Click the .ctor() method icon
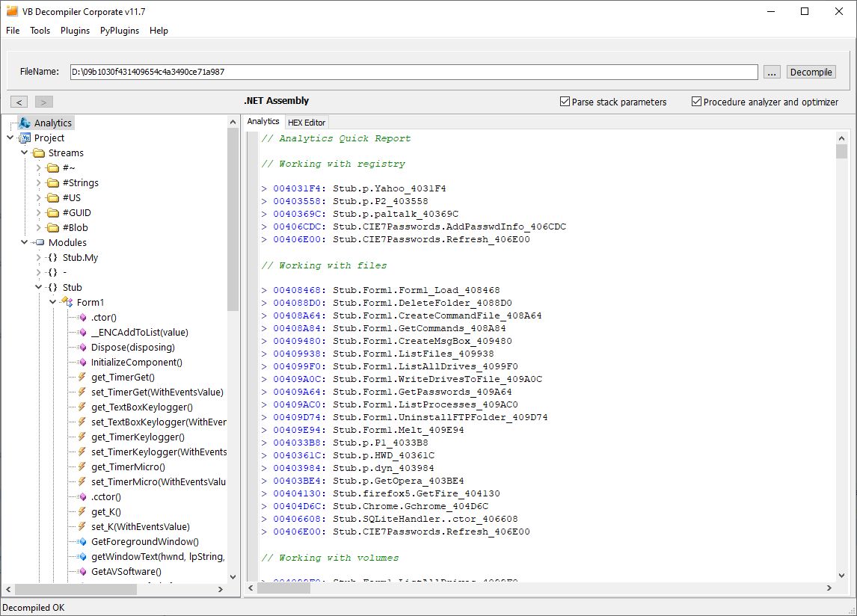 82,318
